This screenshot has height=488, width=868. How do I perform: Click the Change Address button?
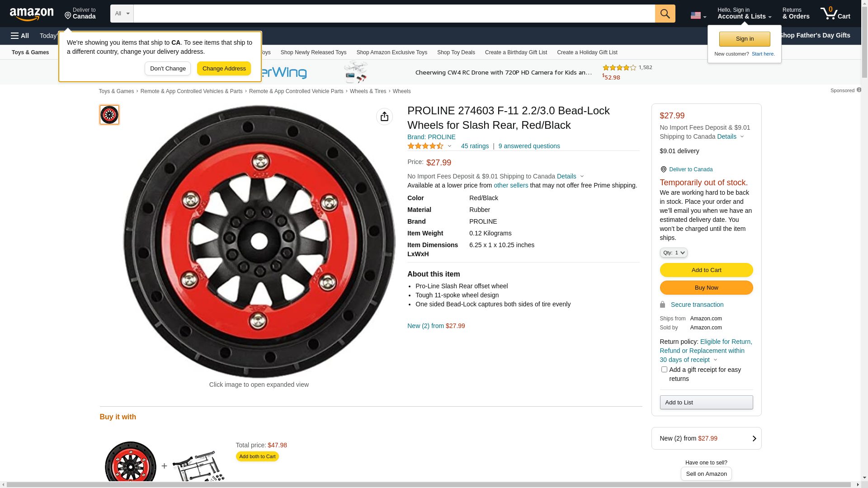pos(224,69)
